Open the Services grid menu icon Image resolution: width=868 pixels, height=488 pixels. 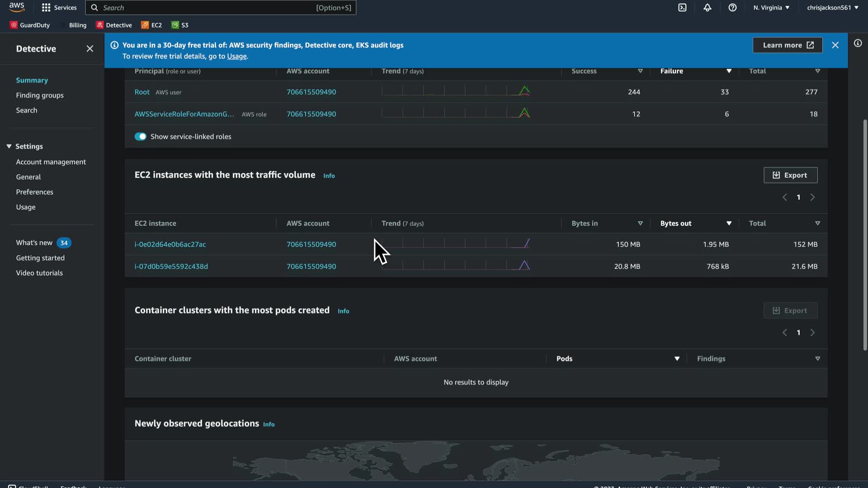[x=46, y=8]
